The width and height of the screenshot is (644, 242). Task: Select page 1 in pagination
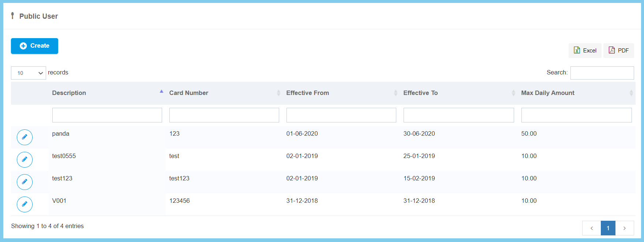click(608, 228)
